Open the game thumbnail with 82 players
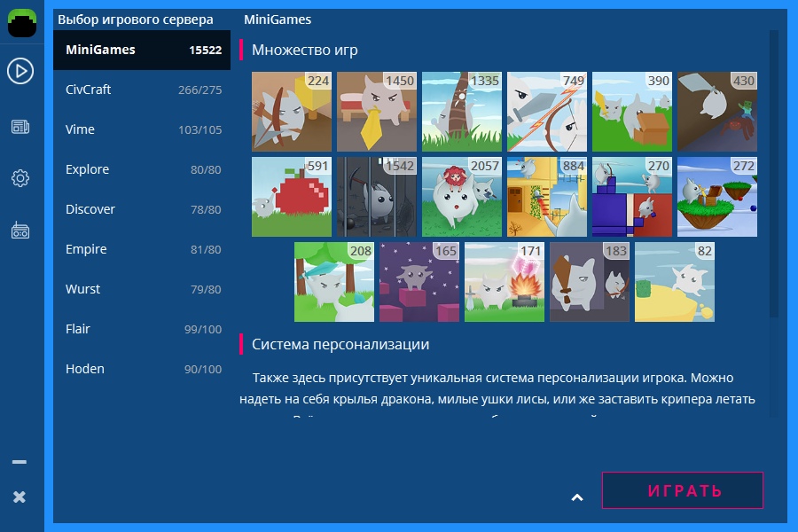Screen dimensions: 798x532 coord(675,282)
